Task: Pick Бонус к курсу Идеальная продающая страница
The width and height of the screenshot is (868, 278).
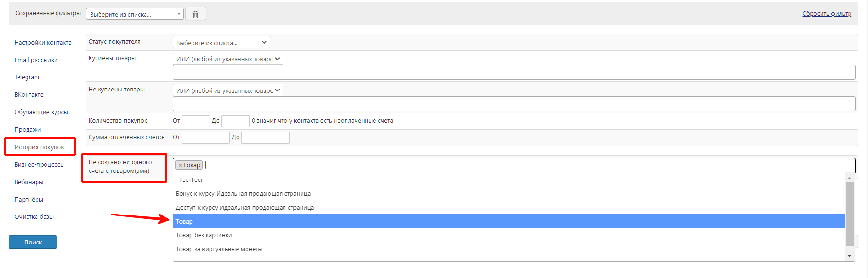Action: click(x=243, y=194)
